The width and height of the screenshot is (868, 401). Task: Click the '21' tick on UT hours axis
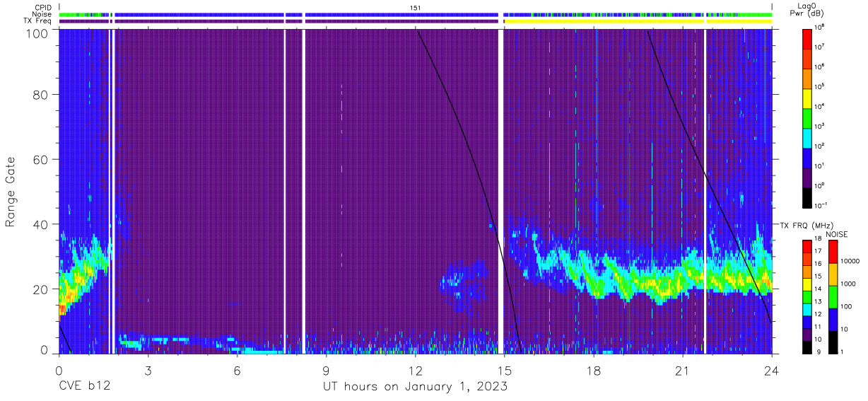(x=682, y=369)
